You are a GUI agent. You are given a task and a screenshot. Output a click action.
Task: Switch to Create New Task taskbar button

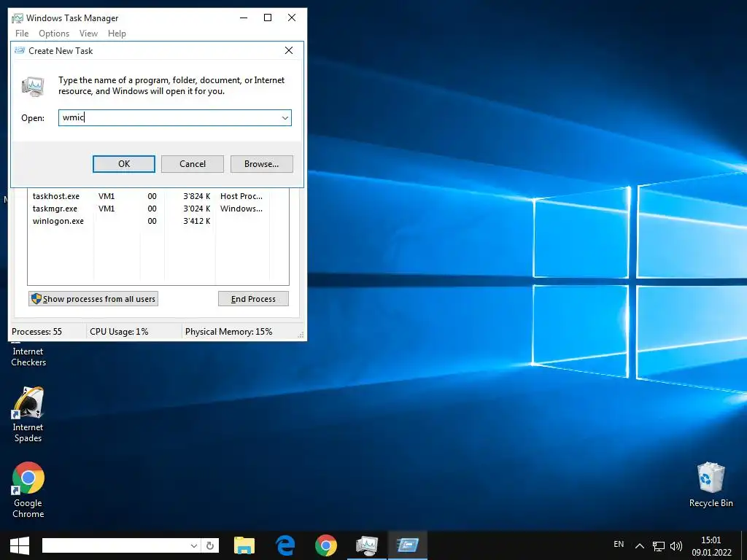pos(408,545)
